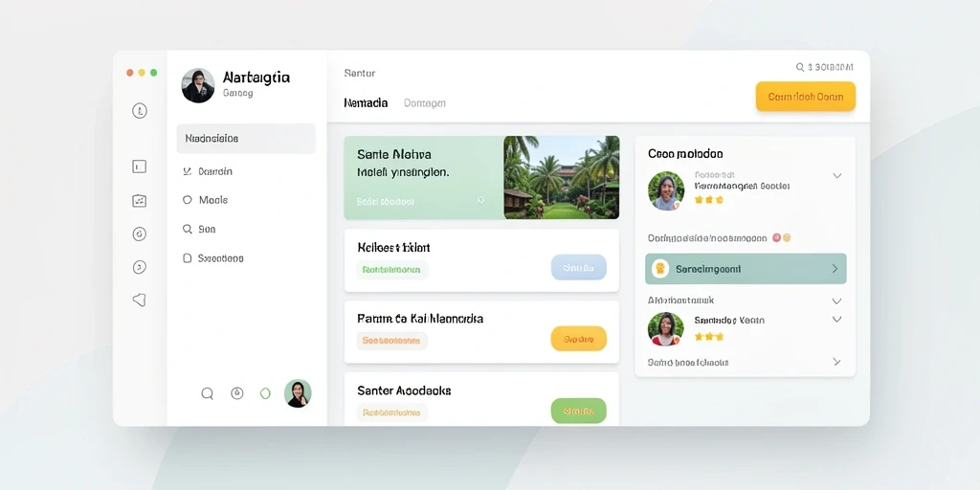Open the Sxentione sidebar entry

(x=221, y=258)
